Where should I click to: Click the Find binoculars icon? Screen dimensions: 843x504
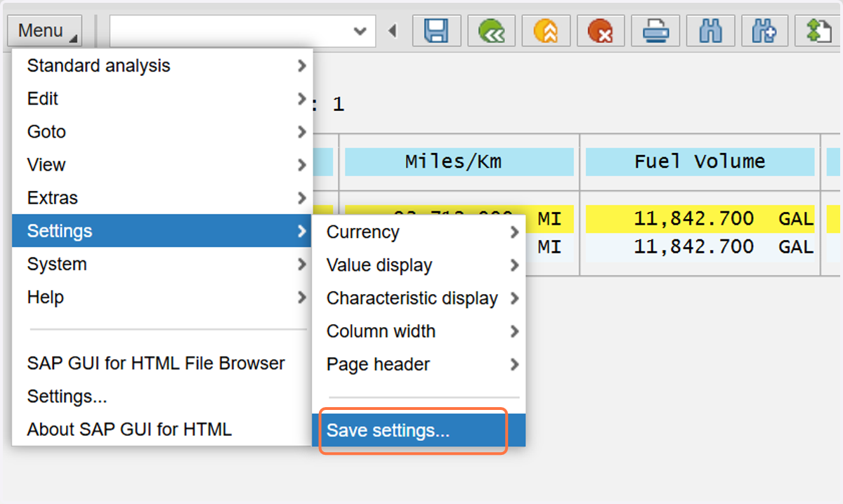point(710,31)
